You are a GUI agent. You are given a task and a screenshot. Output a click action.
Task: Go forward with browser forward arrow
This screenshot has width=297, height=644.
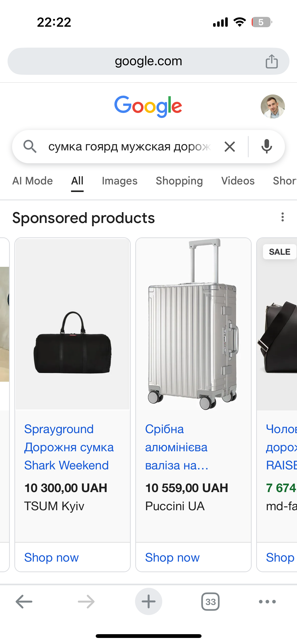[x=86, y=602]
